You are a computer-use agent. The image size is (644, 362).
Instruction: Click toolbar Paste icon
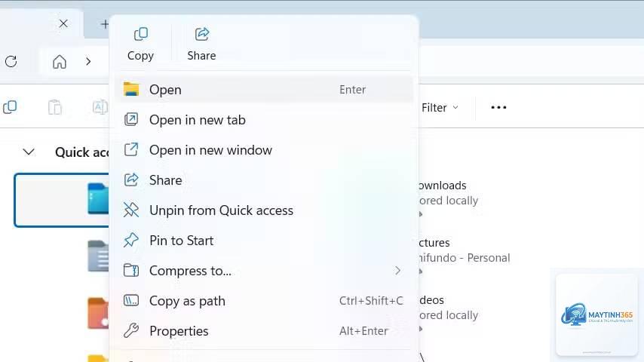click(x=54, y=107)
